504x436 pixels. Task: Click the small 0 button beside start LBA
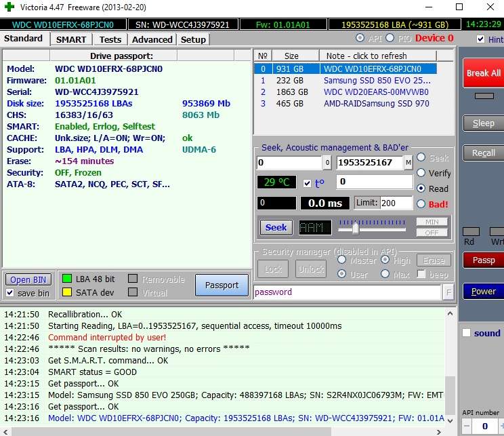pyautogui.click(x=327, y=163)
